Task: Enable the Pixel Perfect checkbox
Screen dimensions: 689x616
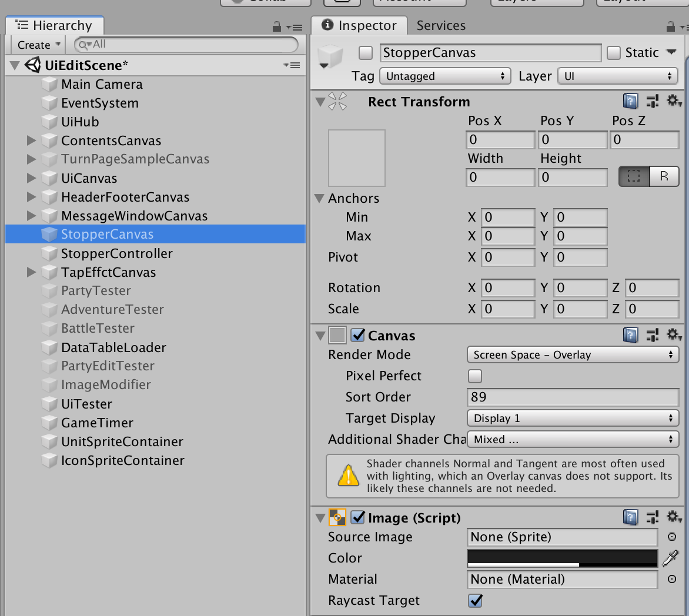Action: coord(475,376)
